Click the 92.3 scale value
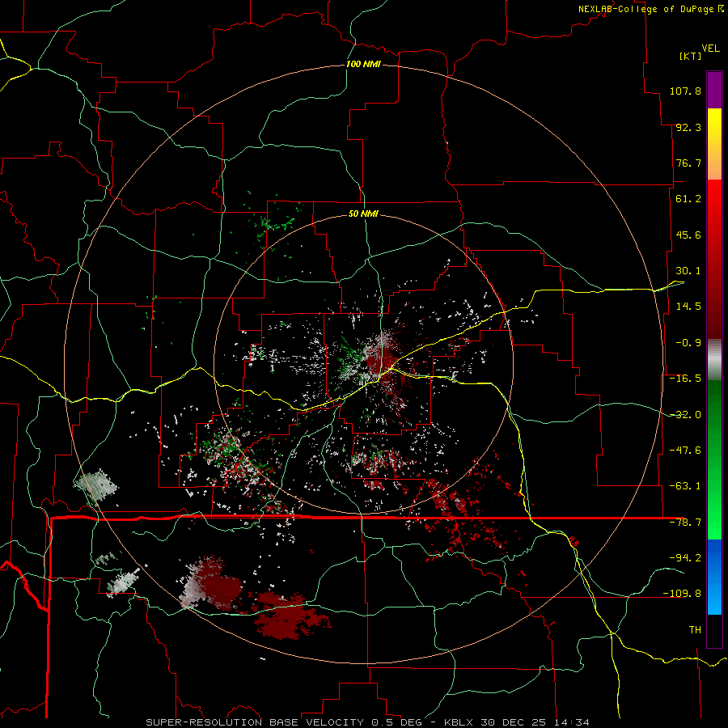This screenshot has height=728, width=728. pos(688,127)
